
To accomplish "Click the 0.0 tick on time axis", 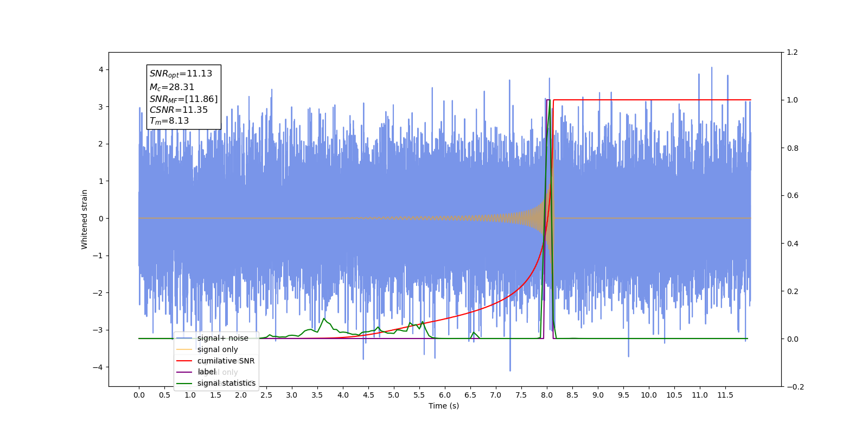I will coord(139,395).
